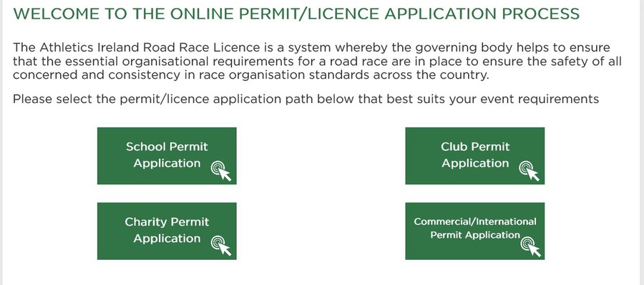Viewport: 644px width, 285px height.
Task: Click the 'School Permit' text label
Action: click(167, 147)
